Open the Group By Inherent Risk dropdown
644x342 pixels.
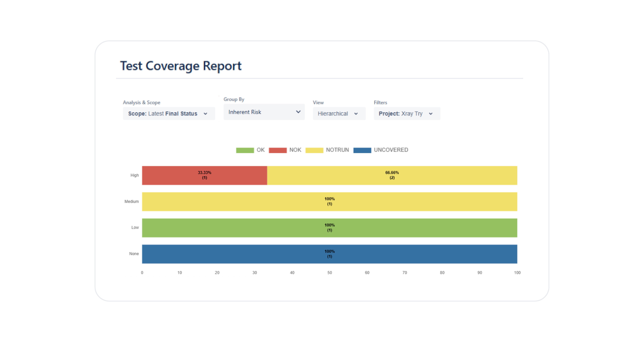tap(264, 112)
